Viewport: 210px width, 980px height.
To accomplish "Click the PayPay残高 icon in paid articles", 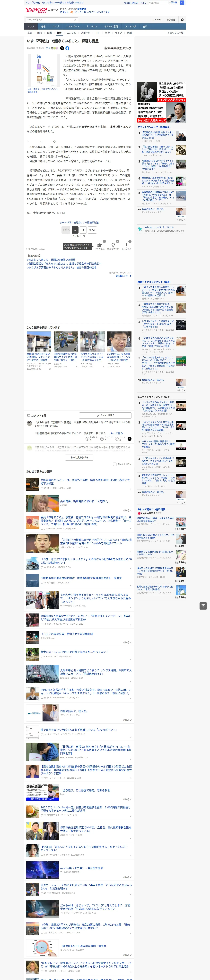I will pyautogui.click(x=139, y=513).
